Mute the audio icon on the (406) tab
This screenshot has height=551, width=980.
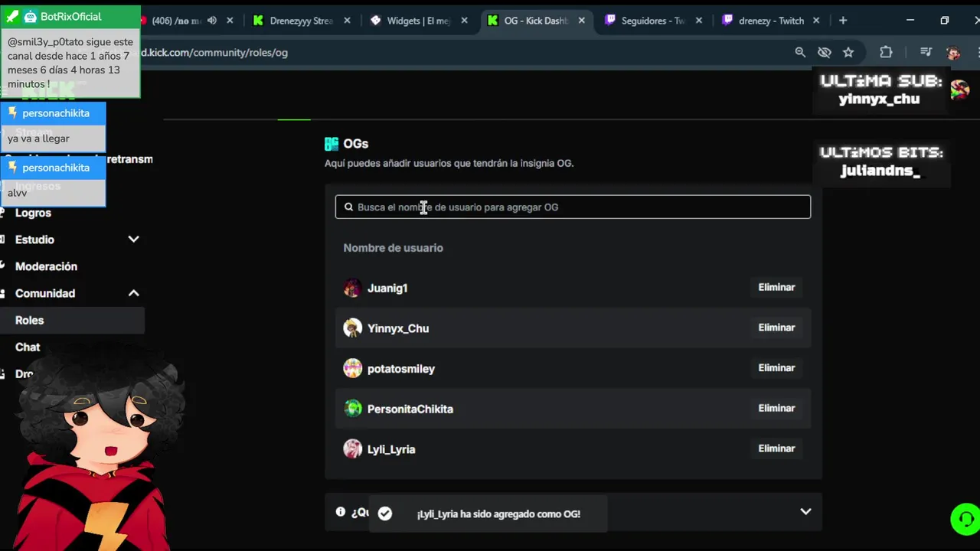coord(212,21)
